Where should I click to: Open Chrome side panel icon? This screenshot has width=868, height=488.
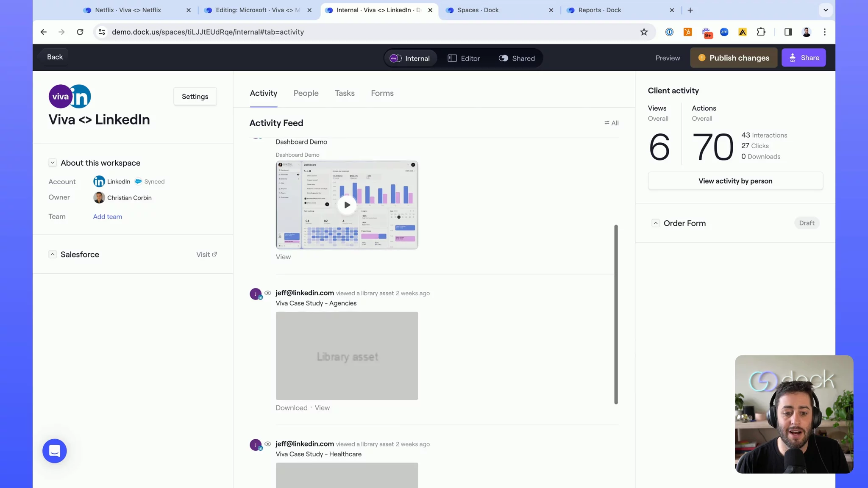(788, 32)
